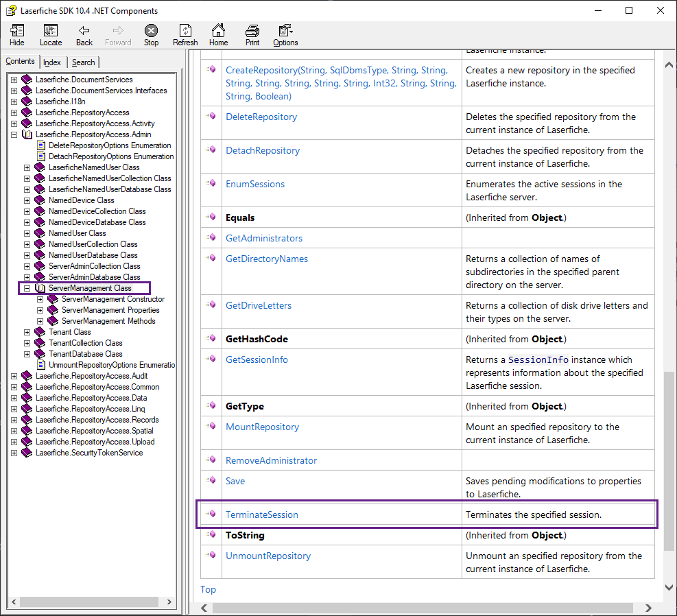This screenshot has height=616, width=677.
Task: Click the method icon in Save row
Action: [211, 480]
